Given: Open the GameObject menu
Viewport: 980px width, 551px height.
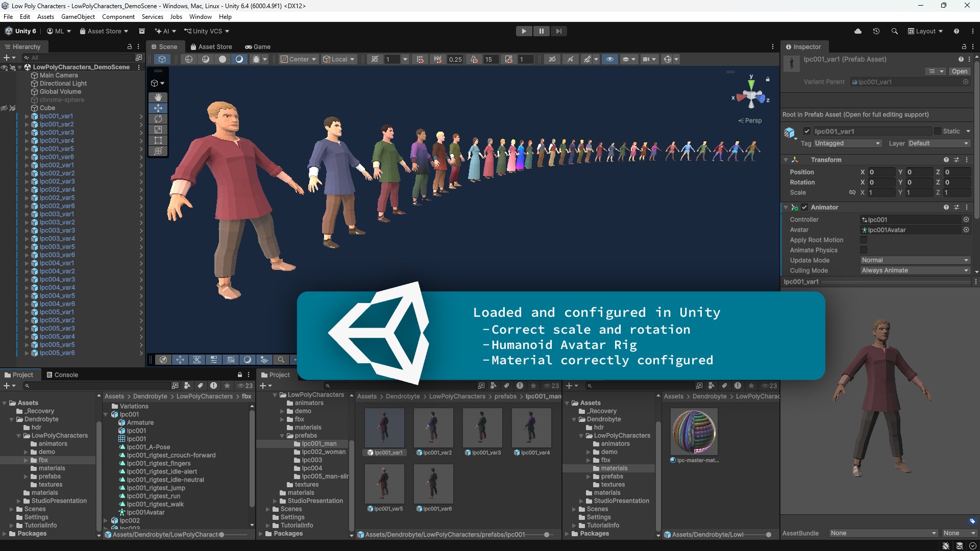Looking at the screenshot, I should [78, 17].
